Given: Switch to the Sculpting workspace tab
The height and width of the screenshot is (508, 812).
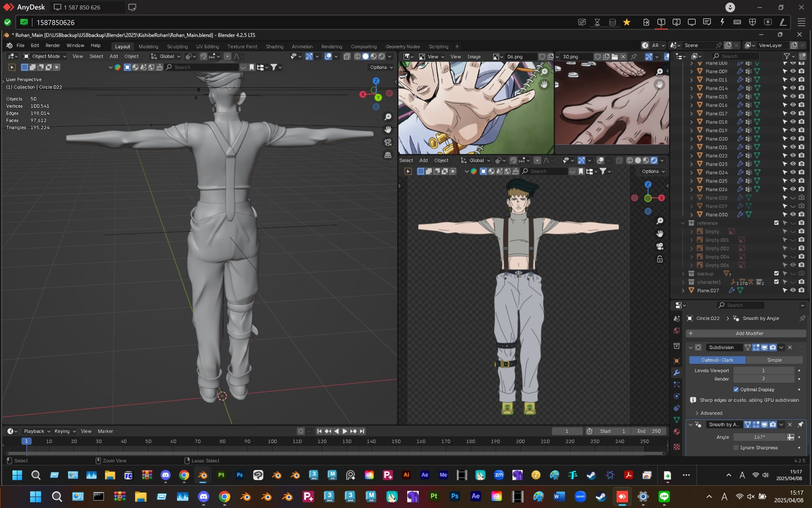Looking at the screenshot, I should click(x=177, y=46).
